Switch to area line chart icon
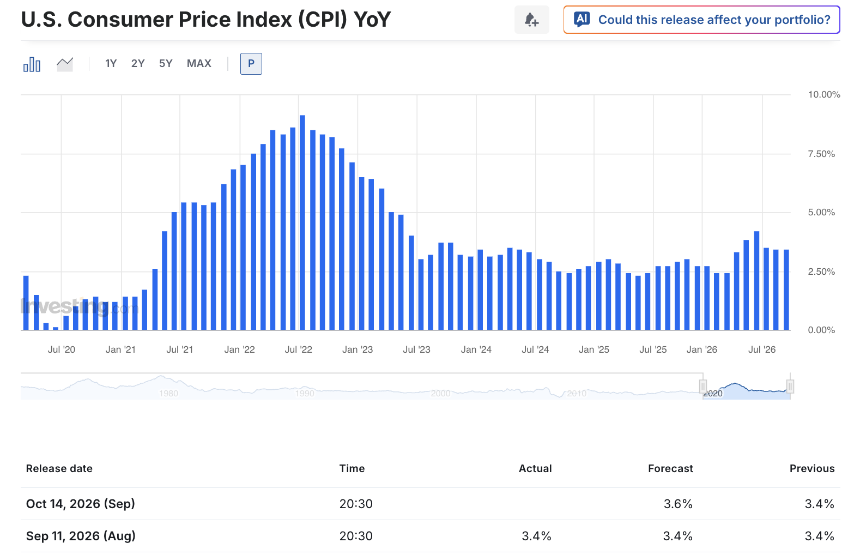The height and width of the screenshot is (555, 860). click(65, 64)
